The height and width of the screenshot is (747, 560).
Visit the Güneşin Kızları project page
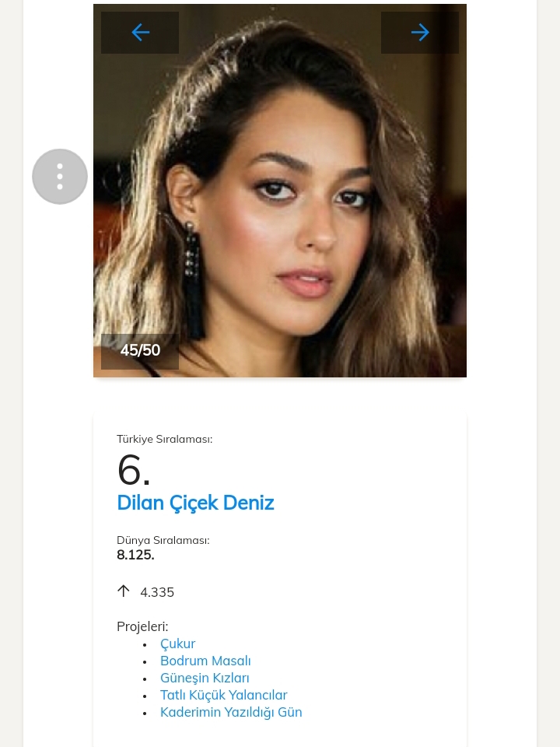205,679
